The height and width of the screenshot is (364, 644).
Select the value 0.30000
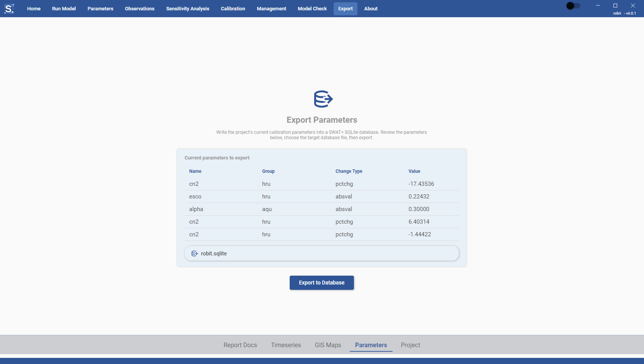click(419, 209)
